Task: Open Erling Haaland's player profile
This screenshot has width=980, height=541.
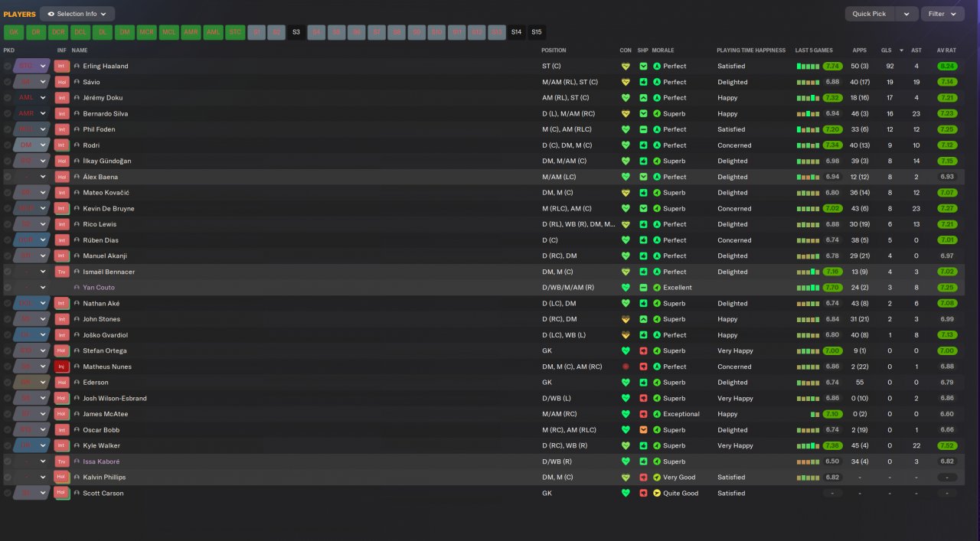Action: tap(106, 67)
